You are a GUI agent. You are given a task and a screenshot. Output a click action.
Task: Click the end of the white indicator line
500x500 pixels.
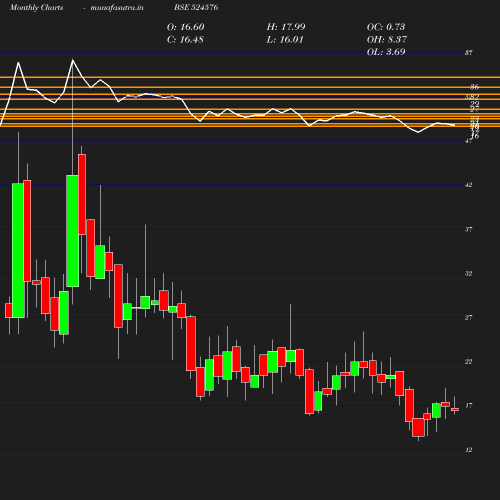(x=454, y=125)
